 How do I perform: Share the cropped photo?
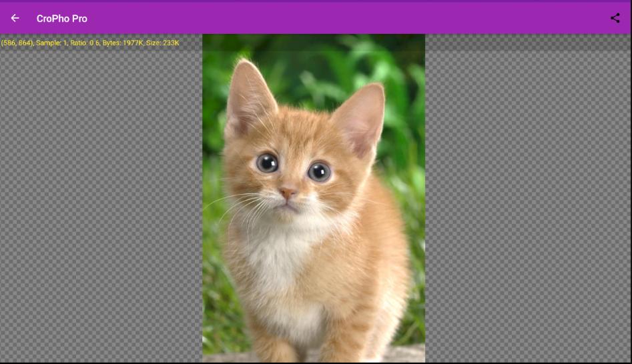click(x=615, y=18)
